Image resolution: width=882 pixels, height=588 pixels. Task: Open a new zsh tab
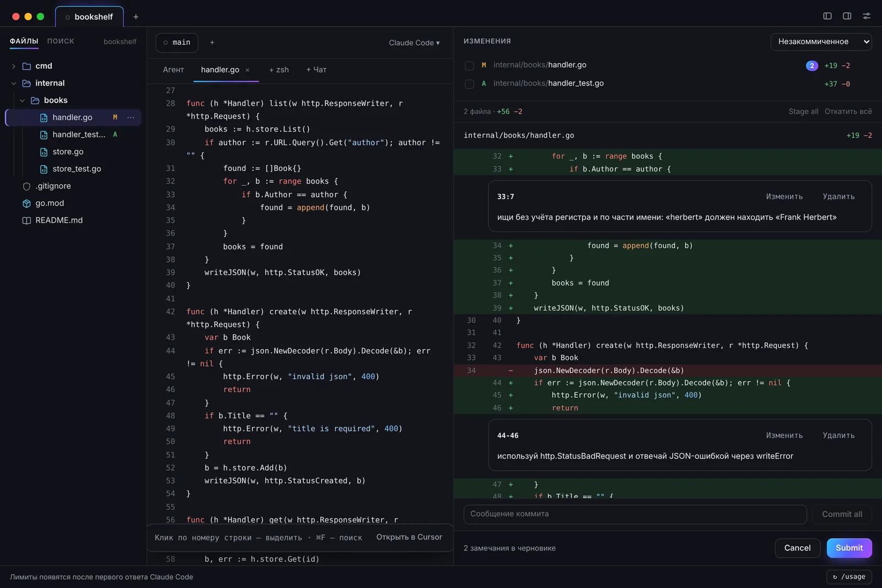coord(279,69)
